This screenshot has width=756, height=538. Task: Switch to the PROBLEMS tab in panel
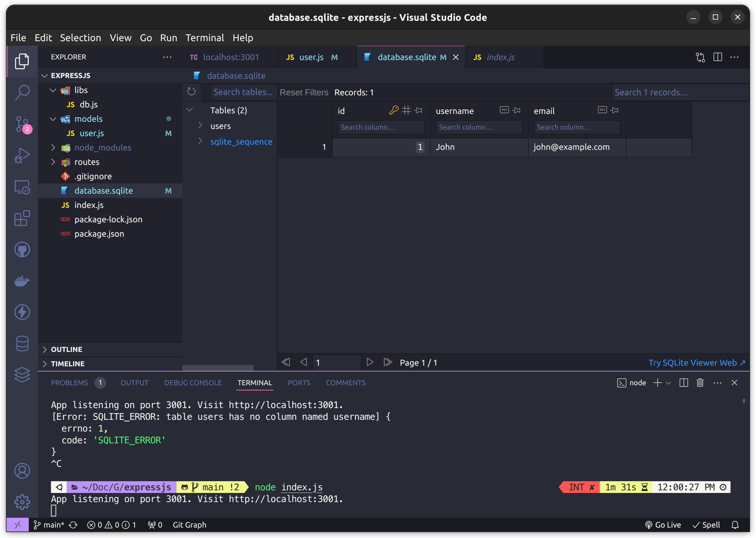[69, 383]
